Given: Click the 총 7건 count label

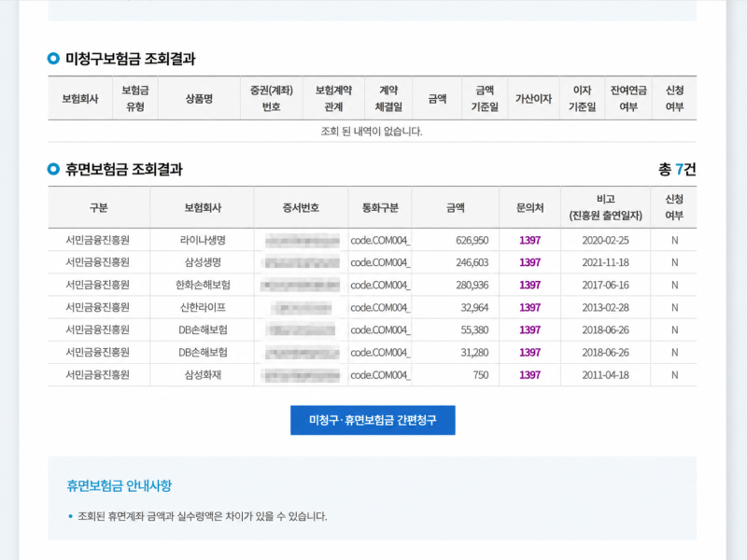Looking at the screenshot, I should tap(677, 169).
